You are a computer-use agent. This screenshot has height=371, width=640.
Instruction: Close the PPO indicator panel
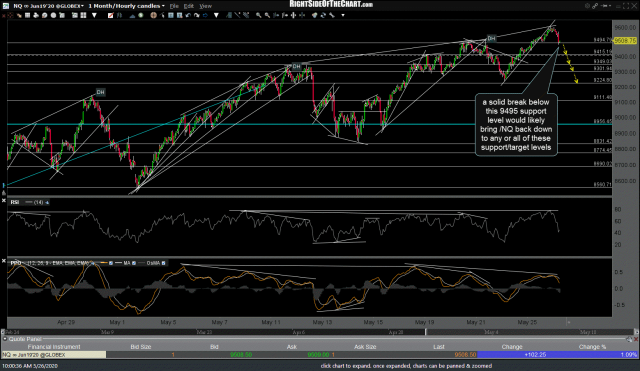4,260
